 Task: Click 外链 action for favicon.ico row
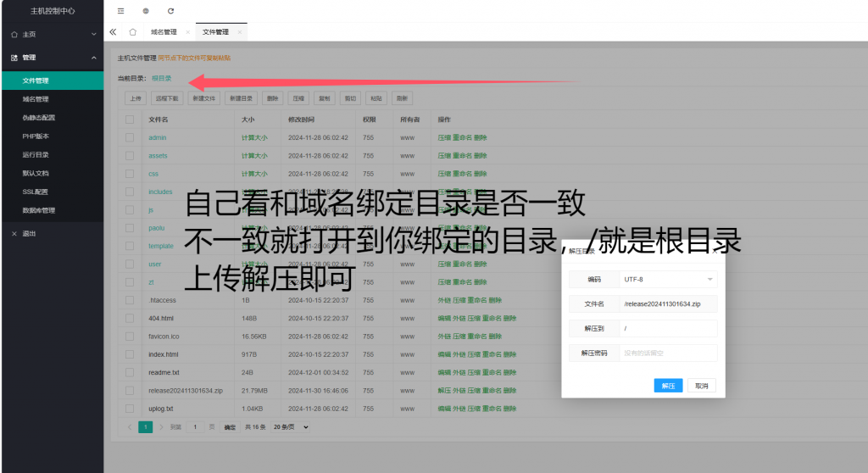tap(444, 337)
